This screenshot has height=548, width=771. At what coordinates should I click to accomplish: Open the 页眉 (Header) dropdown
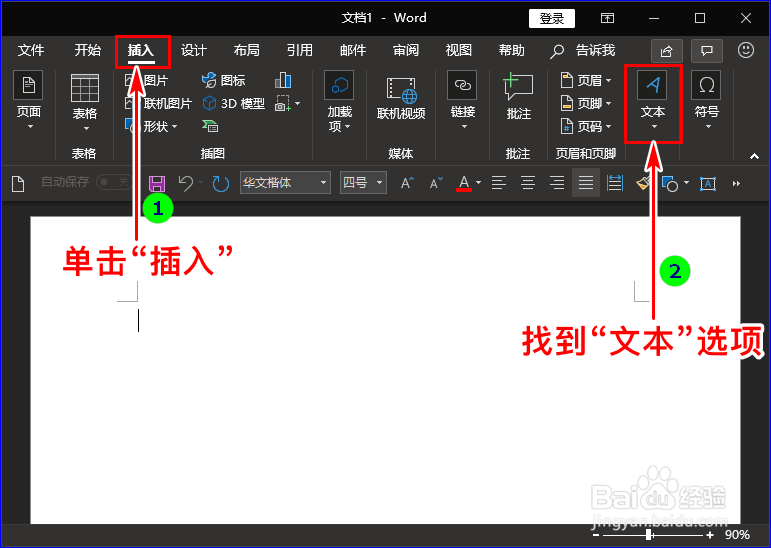click(x=586, y=80)
